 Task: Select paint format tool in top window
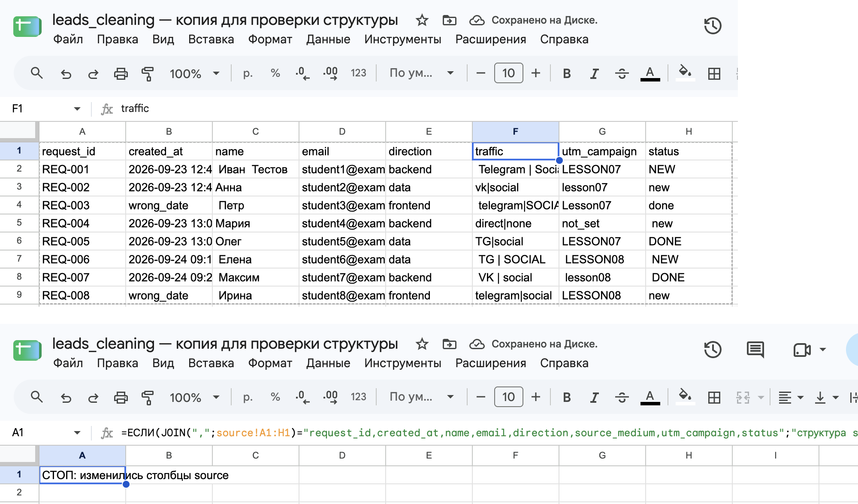[x=148, y=74]
